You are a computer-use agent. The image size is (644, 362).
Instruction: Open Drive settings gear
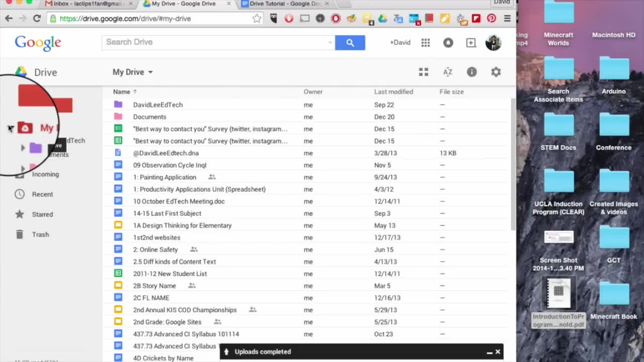(496, 72)
